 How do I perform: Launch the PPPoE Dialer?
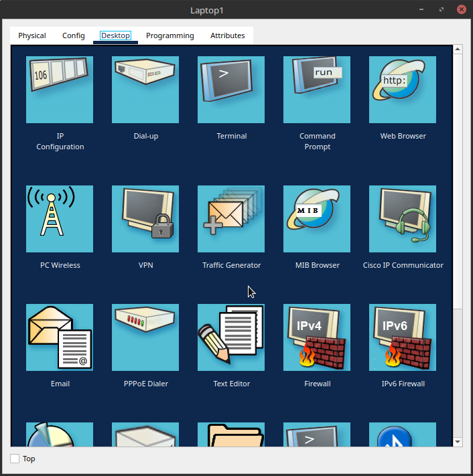point(145,337)
